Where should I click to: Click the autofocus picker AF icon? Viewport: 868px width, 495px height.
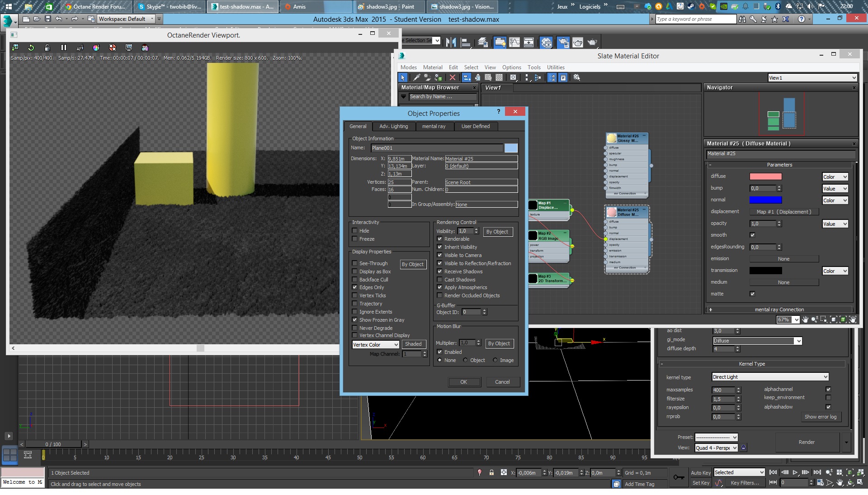pos(80,48)
